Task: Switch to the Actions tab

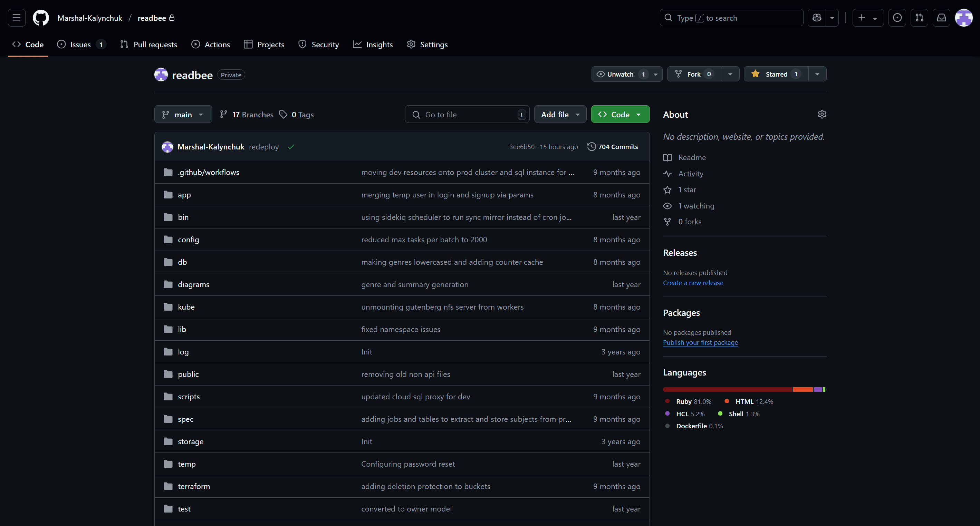Action: pyautogui.click(x=211, y=44)
